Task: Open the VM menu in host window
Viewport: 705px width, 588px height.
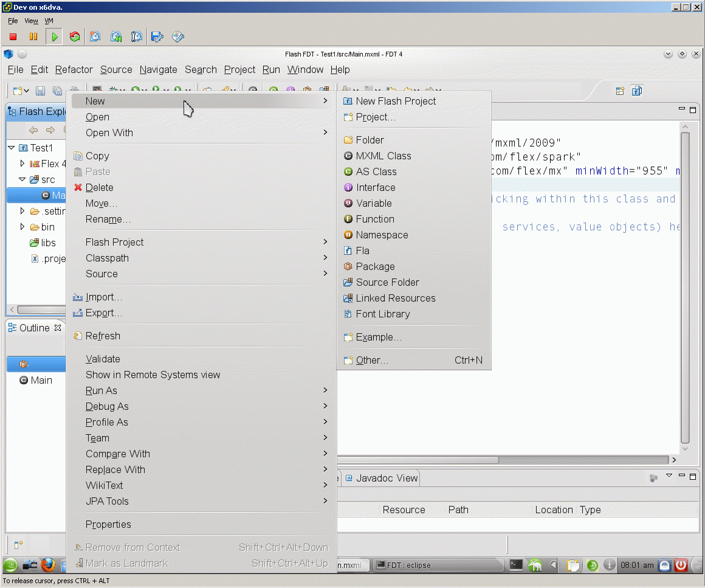Action: tap(49, 21)
